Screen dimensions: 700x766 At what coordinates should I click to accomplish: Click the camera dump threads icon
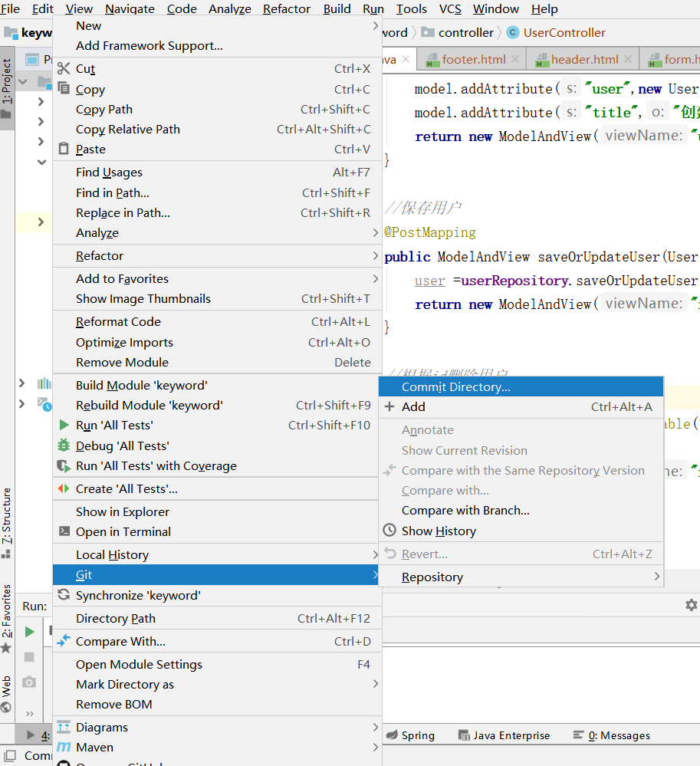[29, 682]
